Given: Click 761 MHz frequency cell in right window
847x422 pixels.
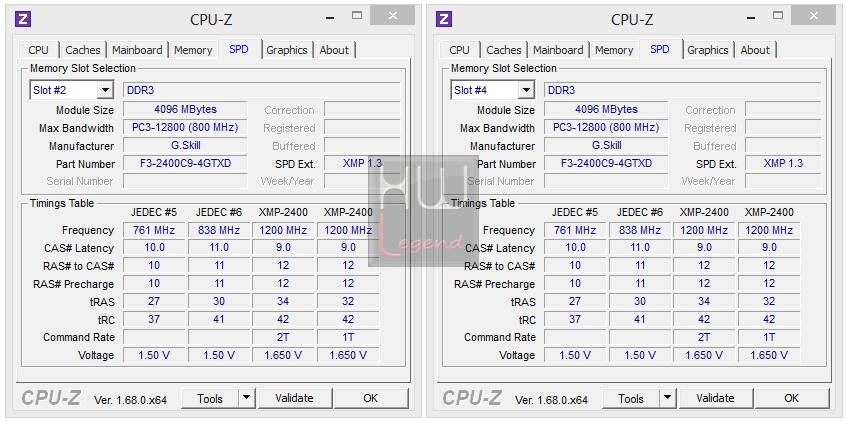Looking at the screenshot, I should coord(575,230).
